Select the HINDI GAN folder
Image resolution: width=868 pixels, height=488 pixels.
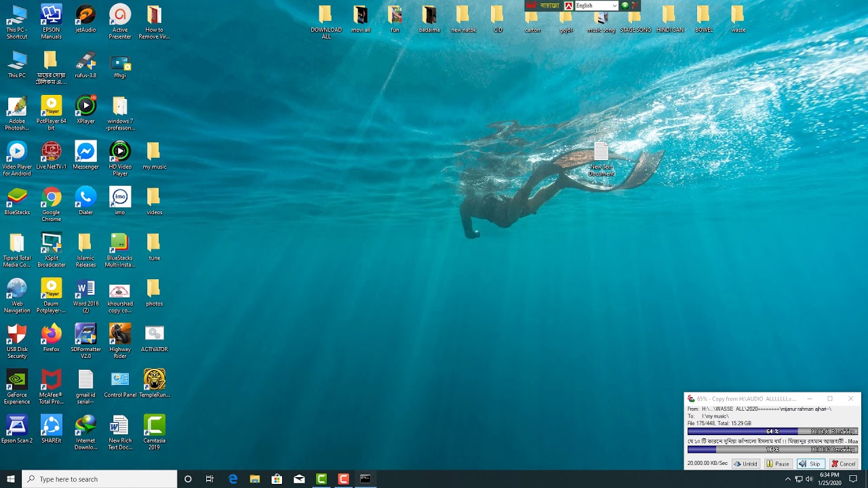tap(669, 19)
